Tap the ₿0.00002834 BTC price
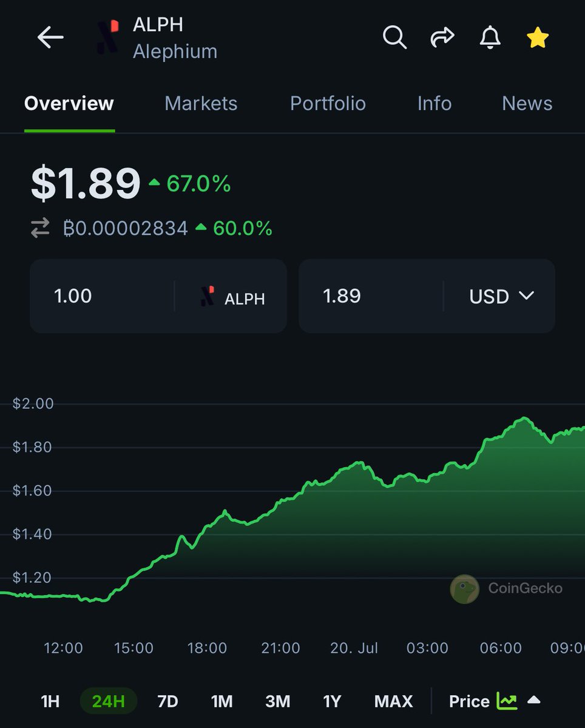 (125, 229)
